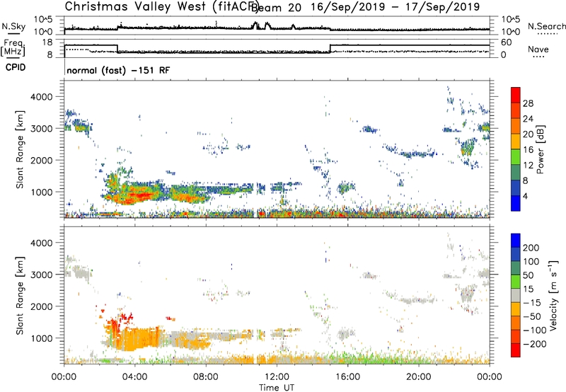Image resolution: width=566 pixels, height=392 pixels.
Task: Click the 12:00 time tick label
Action: coord(277,377)
